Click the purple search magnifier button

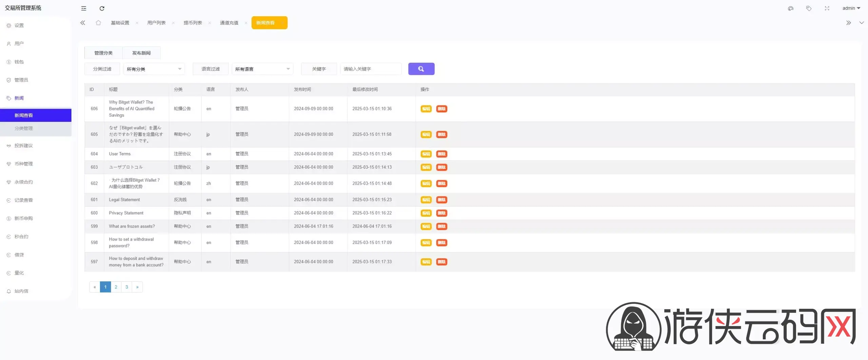[x=421, y=69]
